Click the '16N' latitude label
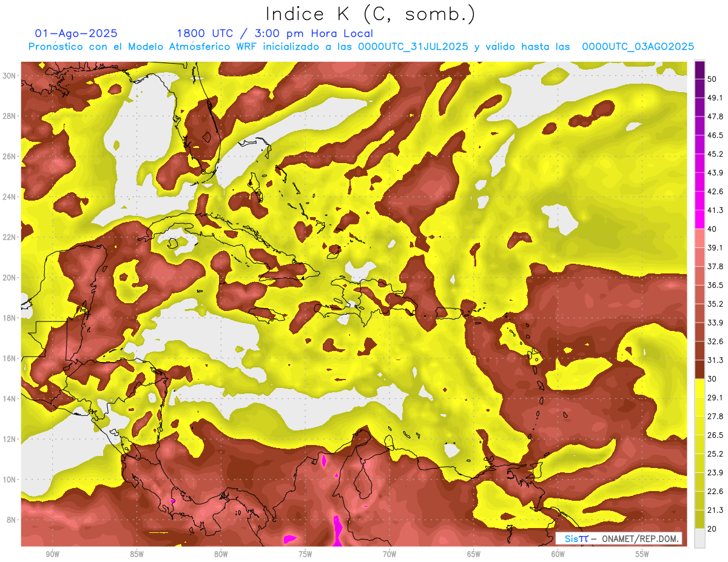This screenshot has width=728, height=562. 9,358
